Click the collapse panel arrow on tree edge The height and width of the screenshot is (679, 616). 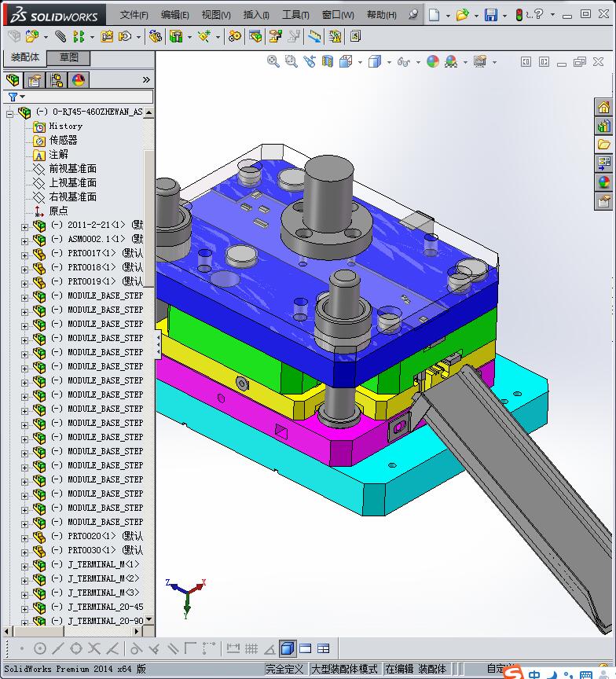click(159, 345)
